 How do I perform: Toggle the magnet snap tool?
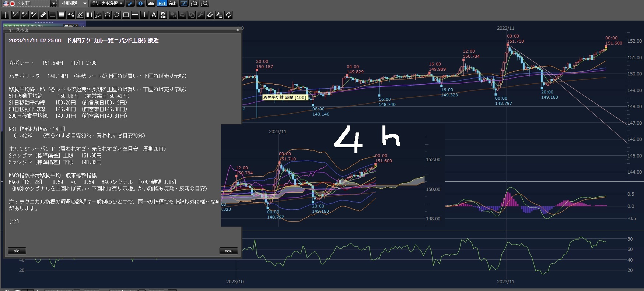pyautogui.click(x=228, y=15)
